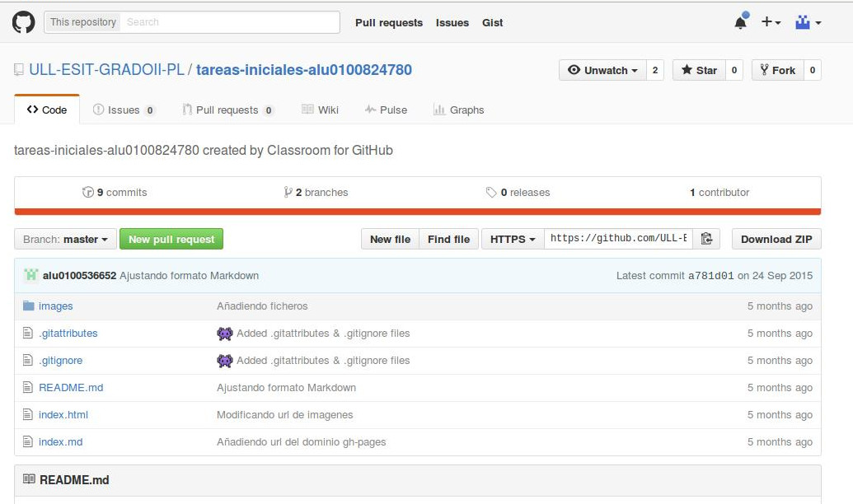Open the latest commit hash a781d01
The image size is (853, 504).
711,276
